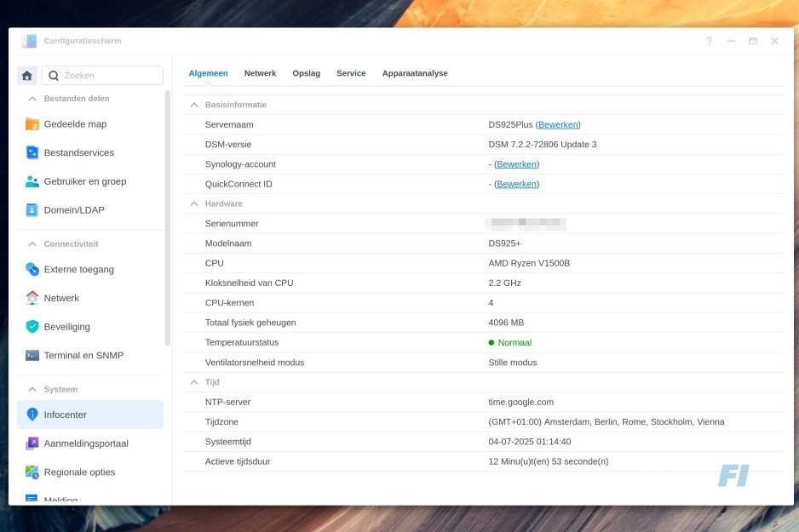Viewport: 799px width, 532px height.
Task: Open Bestandservices icon
Action: click(32, 152)
